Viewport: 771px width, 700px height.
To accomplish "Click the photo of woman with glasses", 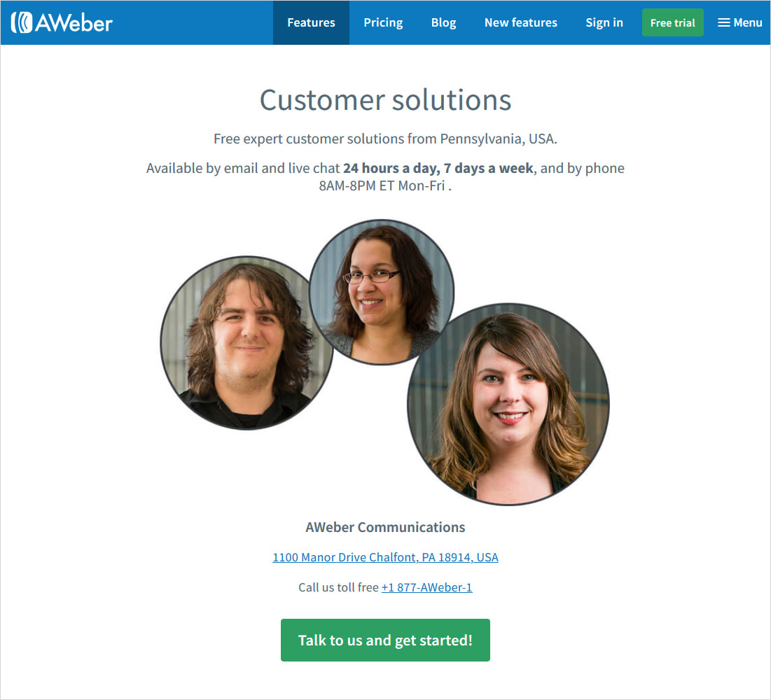I will tap(382, 292).
